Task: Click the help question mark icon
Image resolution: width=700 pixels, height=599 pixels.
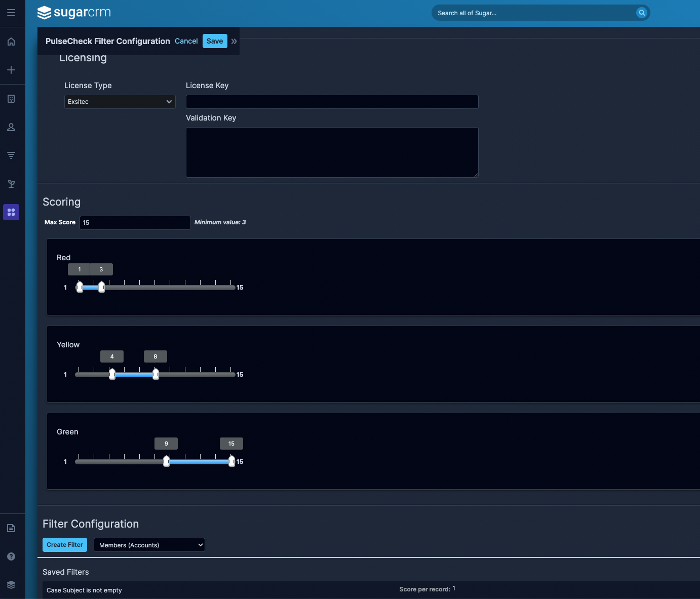Action: (11, 556)
